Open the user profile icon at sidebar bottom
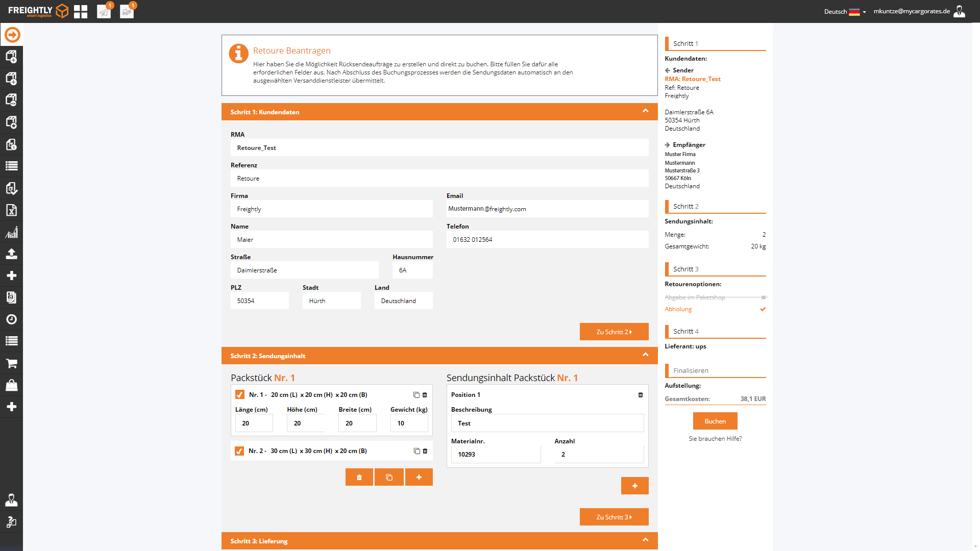 [11, 500]
